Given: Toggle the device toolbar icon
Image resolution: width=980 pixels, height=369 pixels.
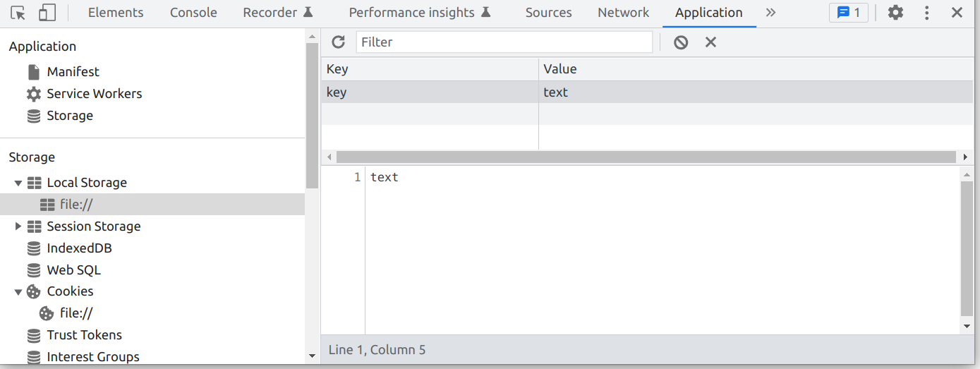Looking at the screenshot, I should (x=47, y=13).
